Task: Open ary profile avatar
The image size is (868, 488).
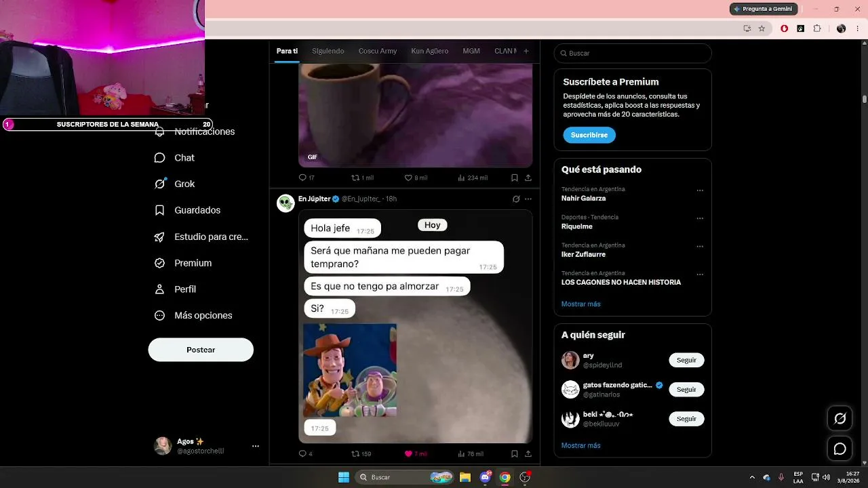Action: click(570, 360)
